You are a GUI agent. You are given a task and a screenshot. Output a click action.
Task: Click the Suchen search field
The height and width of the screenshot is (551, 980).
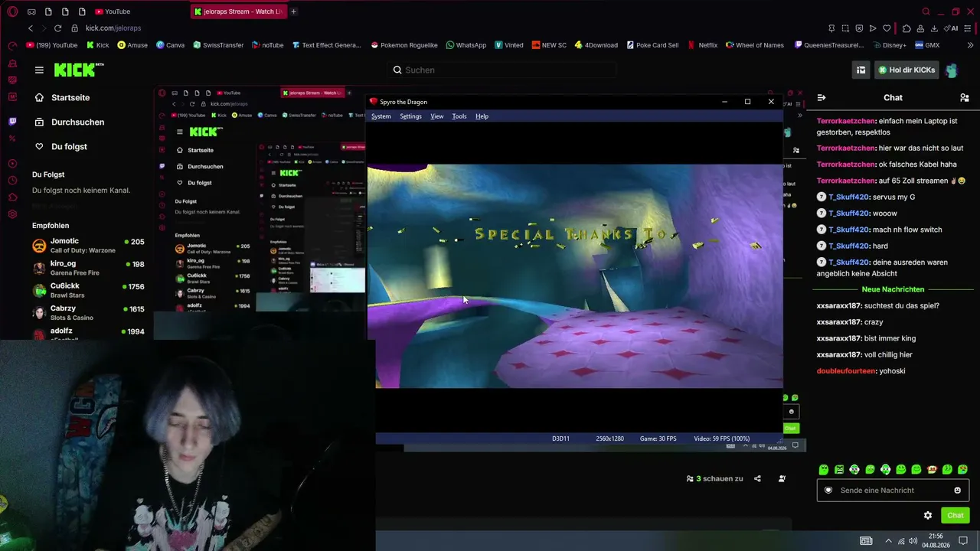click(x=501, y=70)
